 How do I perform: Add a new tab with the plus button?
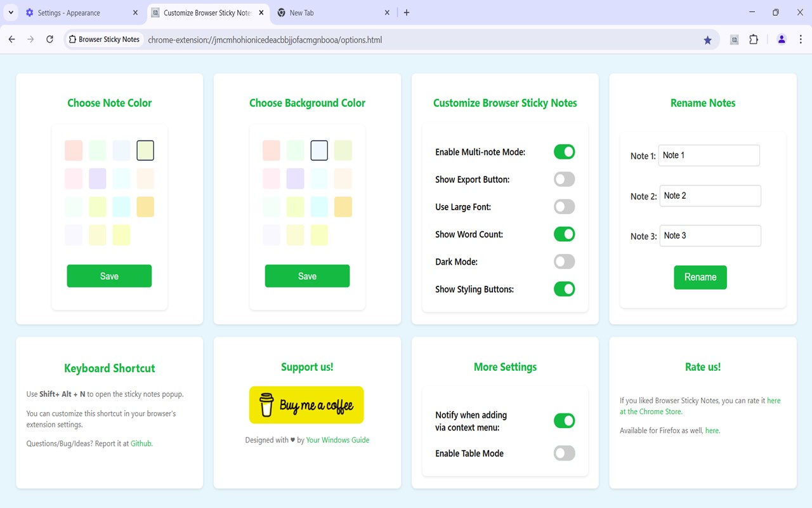coord(407,13)
